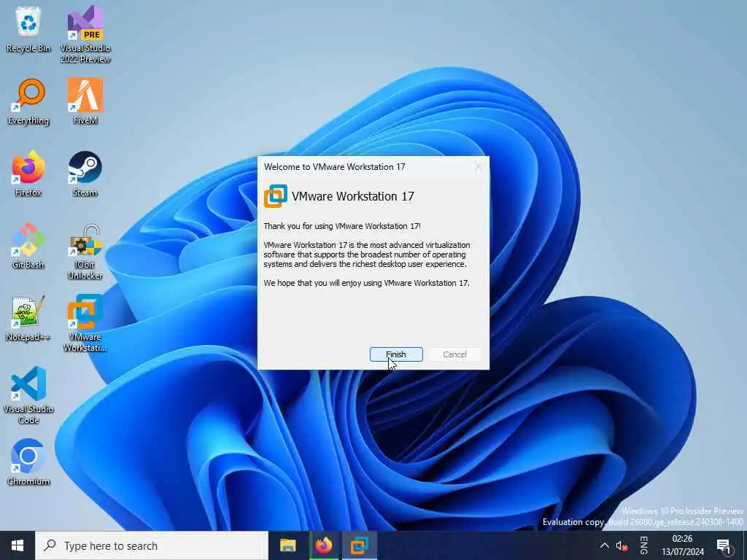Select the Git Bash desktop shortcut

point(28,246)
